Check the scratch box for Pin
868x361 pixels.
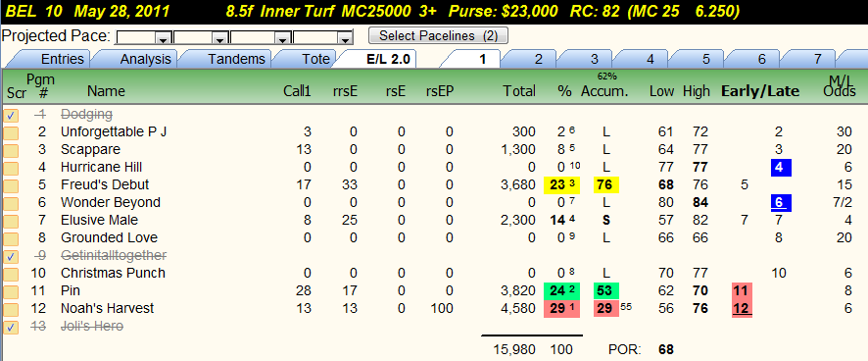coord(11,292)
